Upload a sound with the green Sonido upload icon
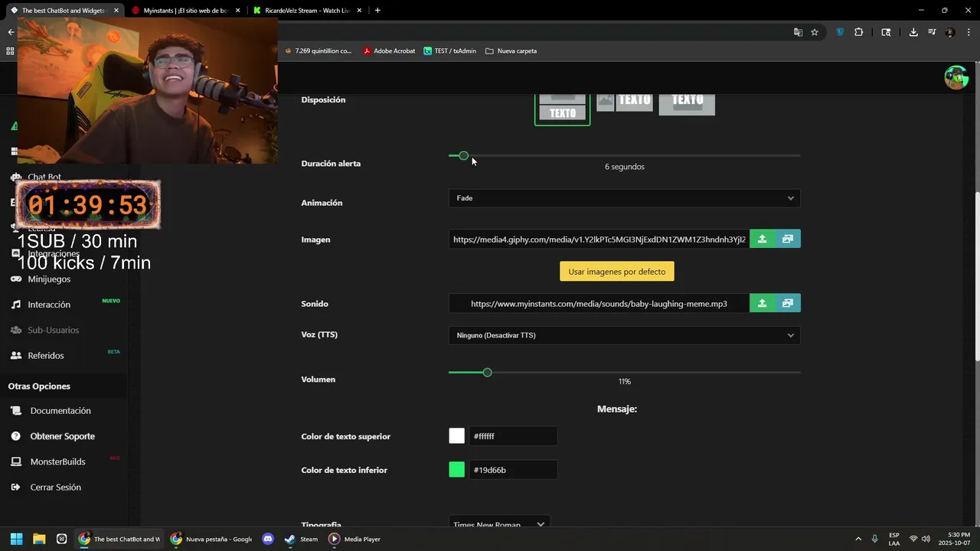 click(x=762, y=304)
